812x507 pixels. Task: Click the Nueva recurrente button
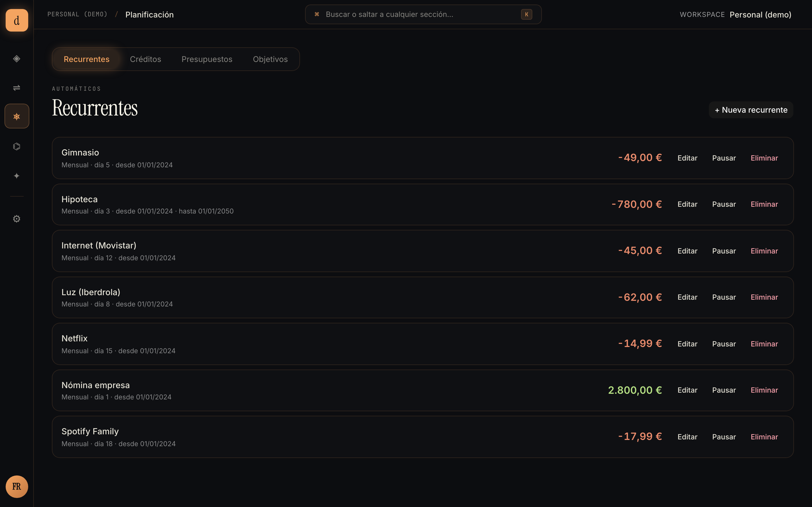click(x=751, y=110)
